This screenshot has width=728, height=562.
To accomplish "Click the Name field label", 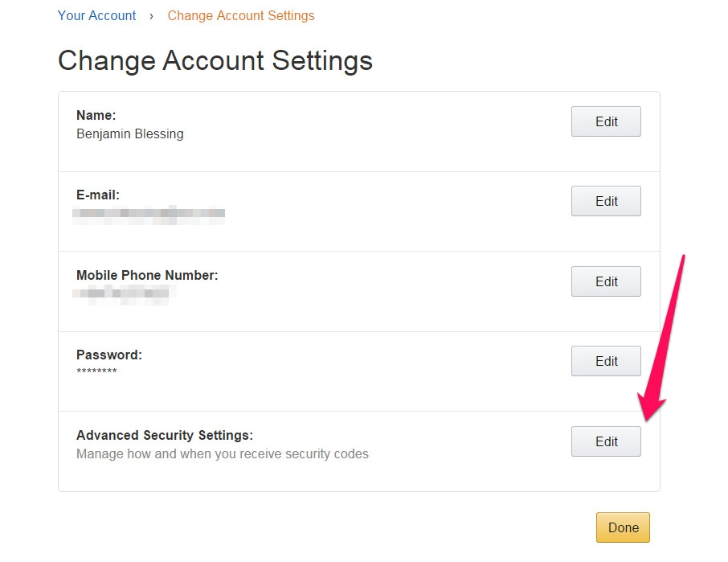I will point(96,115).
